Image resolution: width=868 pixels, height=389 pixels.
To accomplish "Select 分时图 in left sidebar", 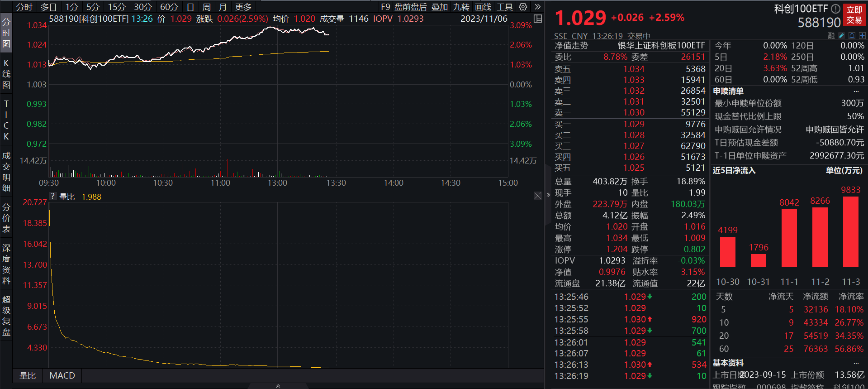I will [6, 33].
